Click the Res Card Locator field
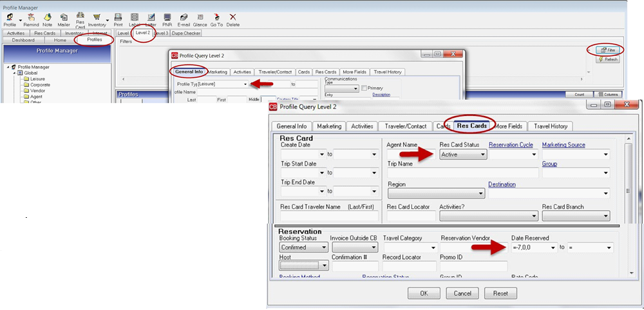The image size is (644, 310). 412,216
